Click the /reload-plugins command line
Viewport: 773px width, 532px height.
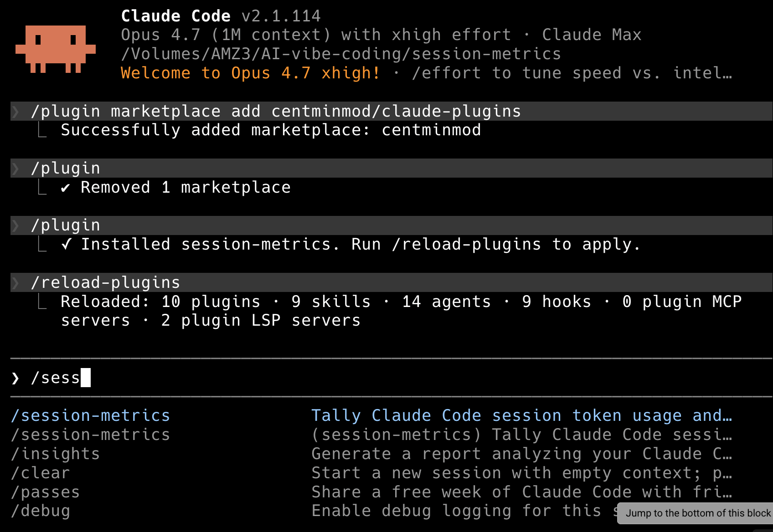(x=391, y=282)
